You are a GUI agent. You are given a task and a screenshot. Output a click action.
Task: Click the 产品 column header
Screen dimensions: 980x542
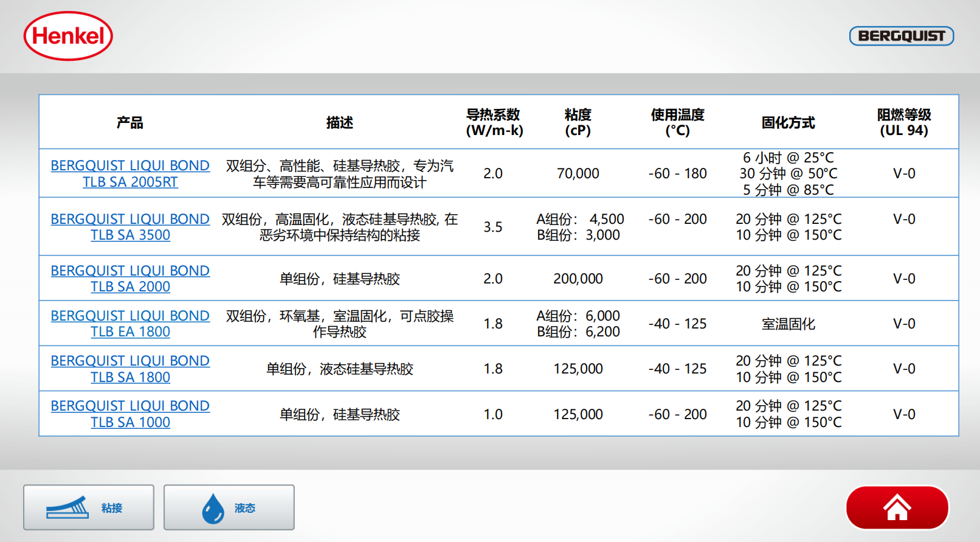(130, 123)
